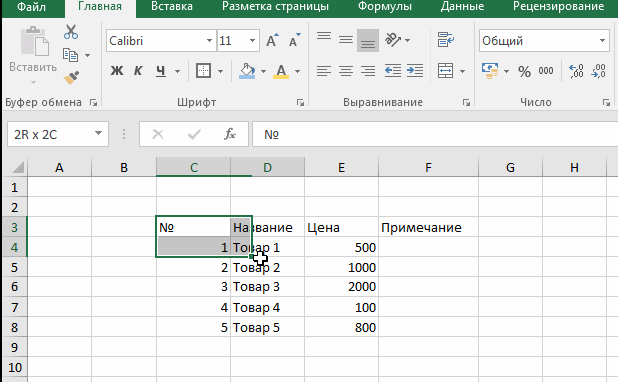This screenshot has height=382, width=618.
Task: Open copy options dropdown arrow
Action: coord(87,55)
